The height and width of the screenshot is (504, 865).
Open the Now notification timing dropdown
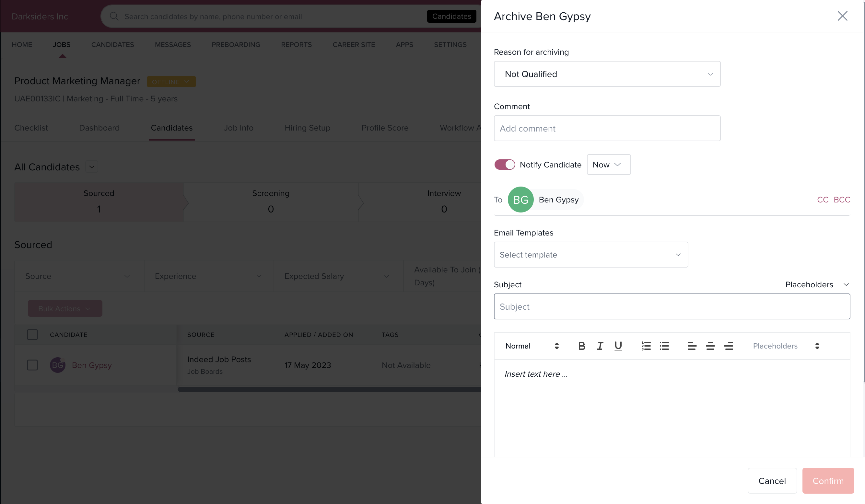pyautogui.click(x=608, y=165)
